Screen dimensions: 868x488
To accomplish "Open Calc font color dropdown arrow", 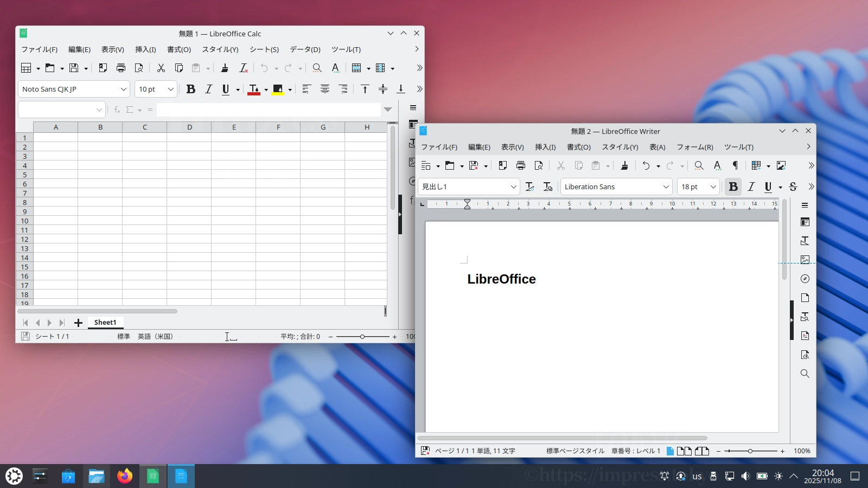I will coord(266,89).
